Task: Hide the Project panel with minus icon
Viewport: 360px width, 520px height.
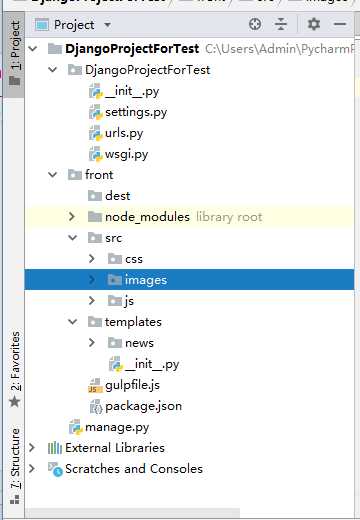Action: tap(340, 24)
